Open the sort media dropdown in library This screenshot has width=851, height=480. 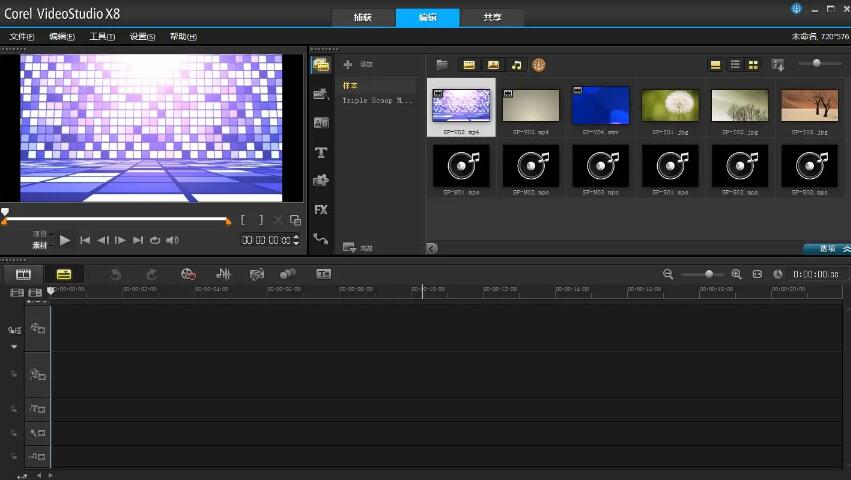click(x=778, y=64)
